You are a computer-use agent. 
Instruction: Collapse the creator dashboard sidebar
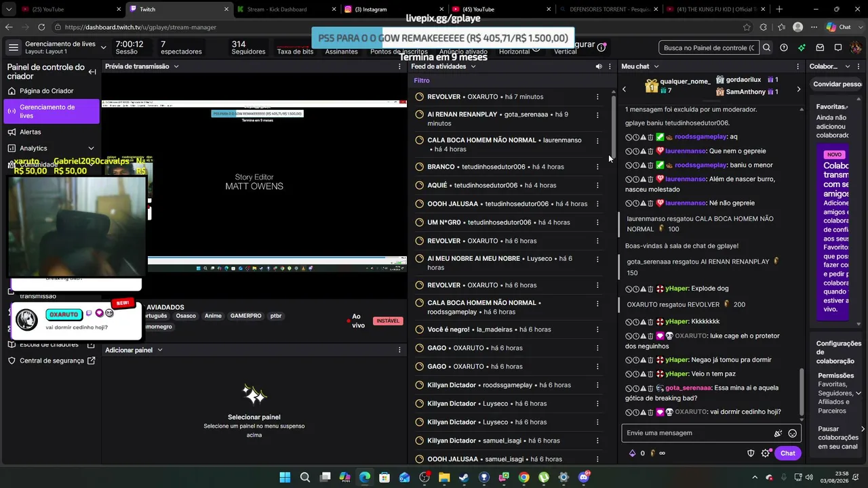(92, 72)
